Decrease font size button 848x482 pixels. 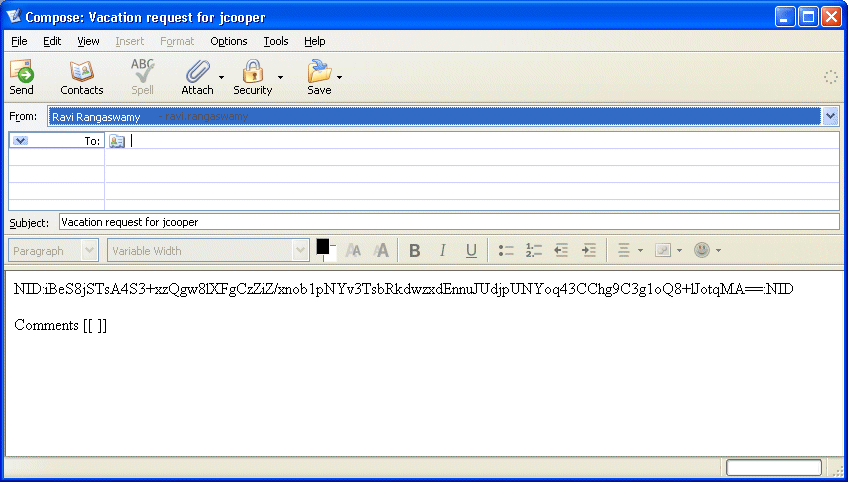(353, 250)
